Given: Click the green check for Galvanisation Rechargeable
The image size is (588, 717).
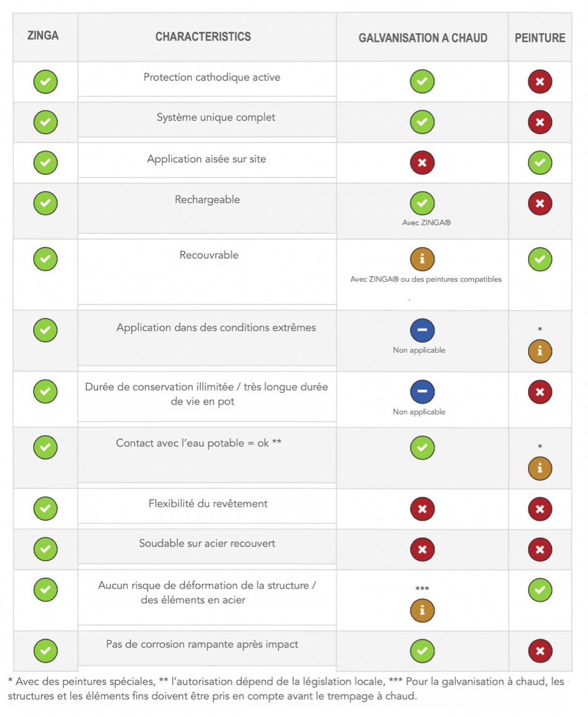Looking at the screenshot, I should pos(422,203).
